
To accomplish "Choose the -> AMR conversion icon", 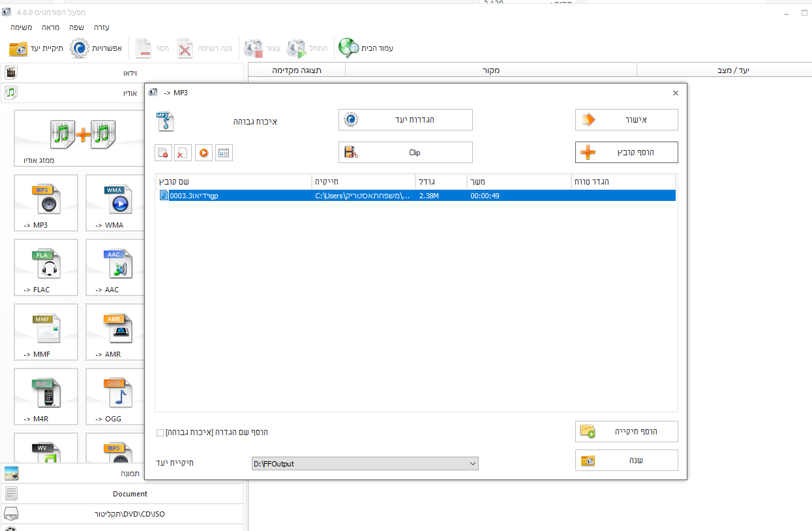I will pyautogui.click(x=114, y=332).
